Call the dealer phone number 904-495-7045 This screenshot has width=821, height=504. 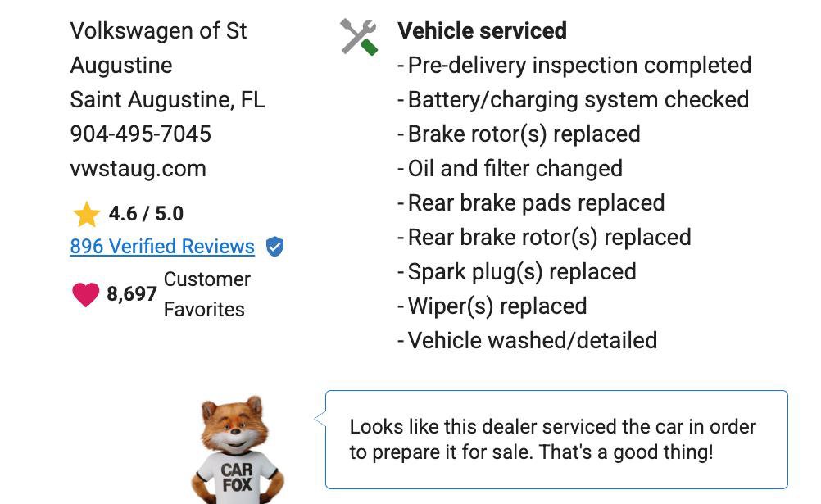point(141,134)
